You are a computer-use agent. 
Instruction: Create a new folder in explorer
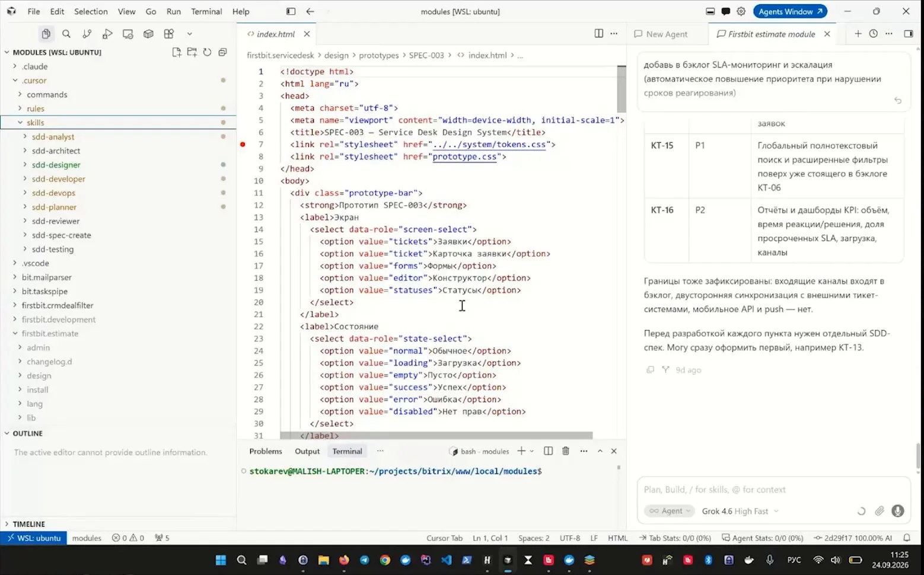(x=192, y=52)
